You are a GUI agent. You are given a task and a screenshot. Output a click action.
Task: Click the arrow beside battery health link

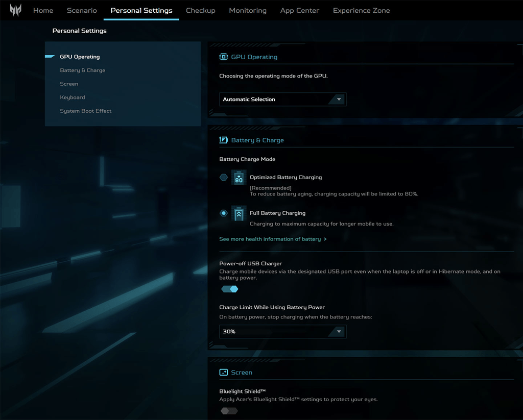tap(325, 239)
